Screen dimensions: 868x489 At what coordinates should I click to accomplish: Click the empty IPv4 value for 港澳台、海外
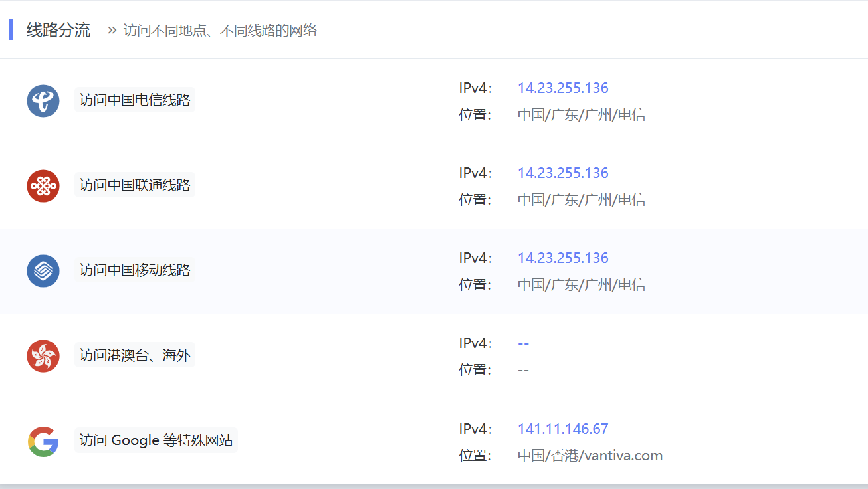click(523, 343)
